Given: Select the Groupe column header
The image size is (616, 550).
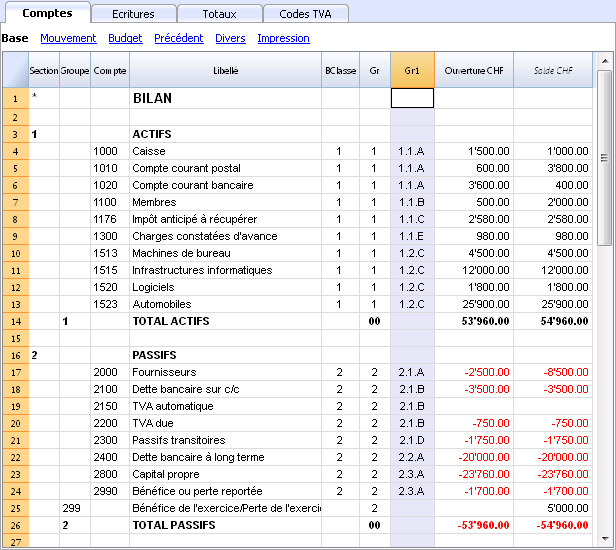Looking at the screenshot, I should pyautogui.click(x=75, y=70).
